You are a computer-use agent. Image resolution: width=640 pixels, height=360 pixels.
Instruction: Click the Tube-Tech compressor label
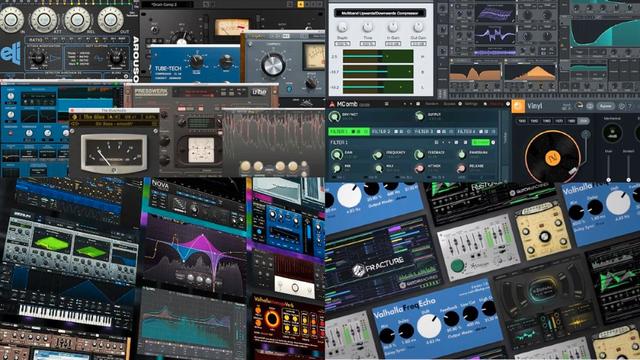[168, 69]
